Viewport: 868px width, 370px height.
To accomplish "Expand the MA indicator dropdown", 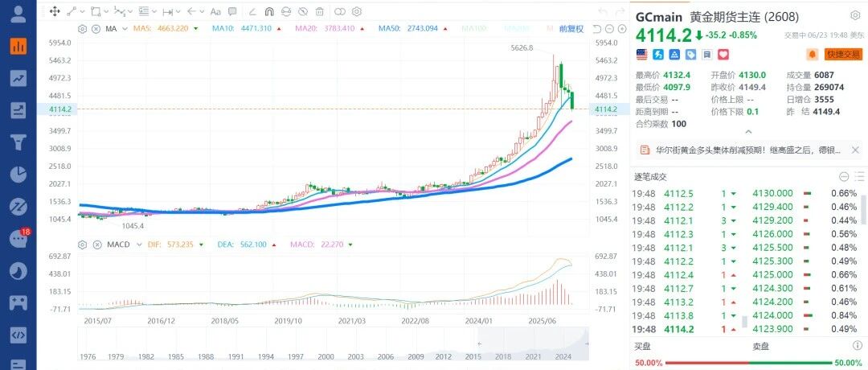I will pos(124,29).
